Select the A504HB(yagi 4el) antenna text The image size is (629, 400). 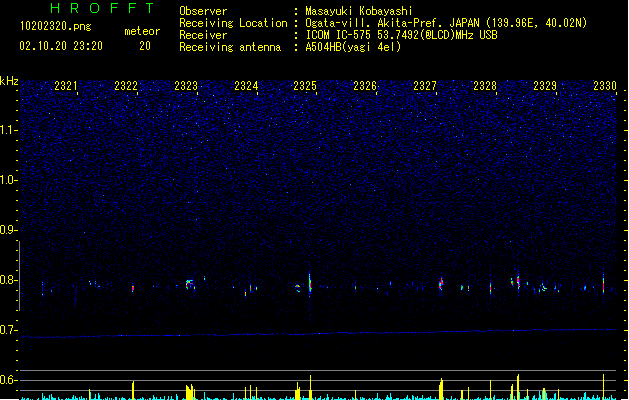(x=353, y=47)
